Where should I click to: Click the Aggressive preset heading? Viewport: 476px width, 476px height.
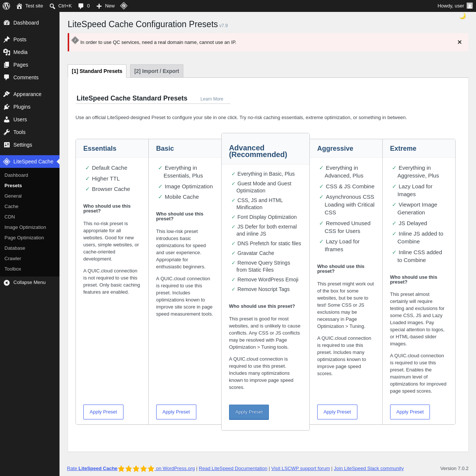(x=335, y=148)
